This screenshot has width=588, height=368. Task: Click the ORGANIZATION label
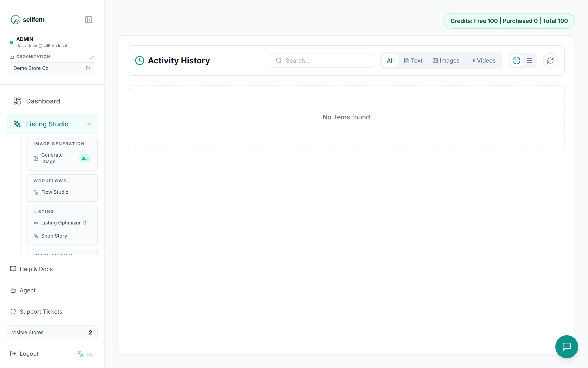pyautogui.click(x=33, y=57)
